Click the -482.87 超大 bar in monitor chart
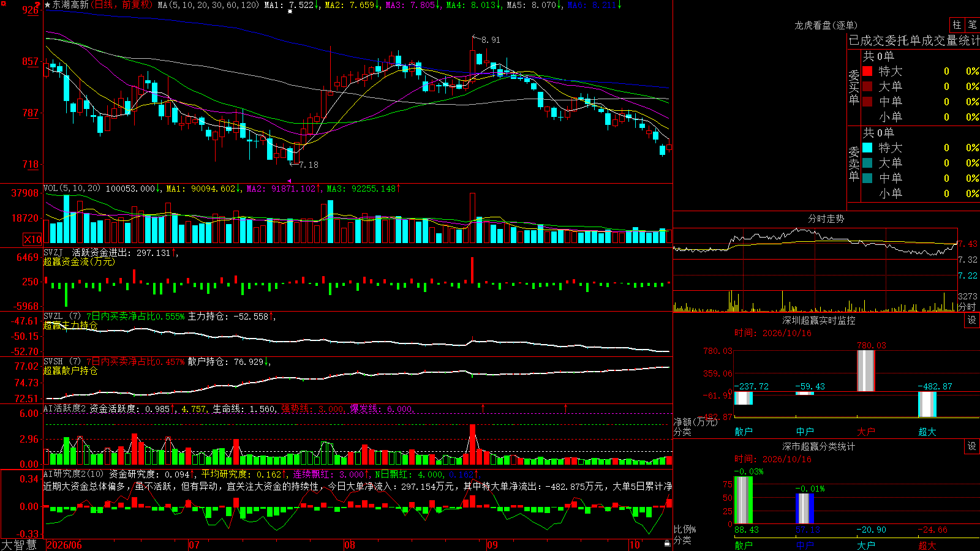Screen dimensions: 980x551 pyautogui.click(x=927, y=404)
